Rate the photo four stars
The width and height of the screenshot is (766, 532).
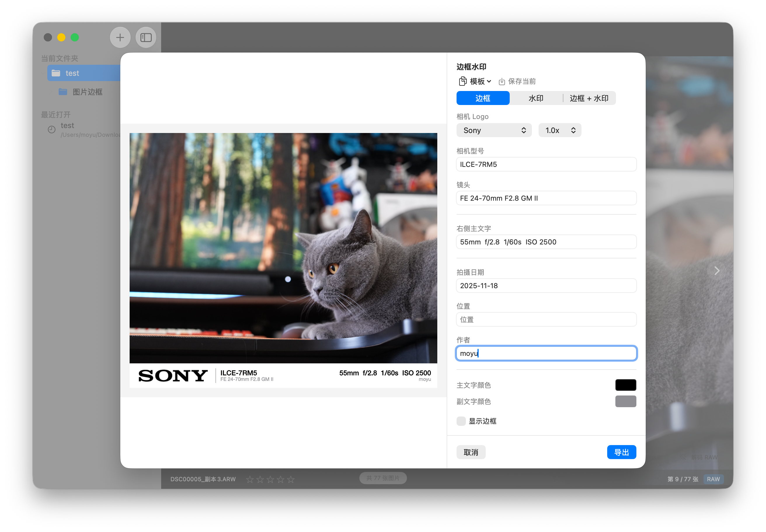pos(281,480)
